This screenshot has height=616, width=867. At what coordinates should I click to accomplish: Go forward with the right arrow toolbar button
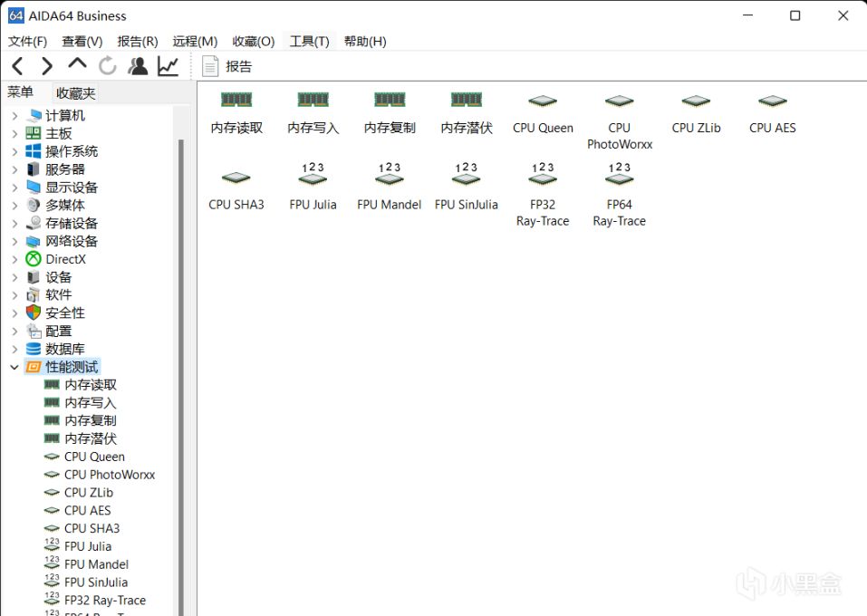tap(47, 66)
